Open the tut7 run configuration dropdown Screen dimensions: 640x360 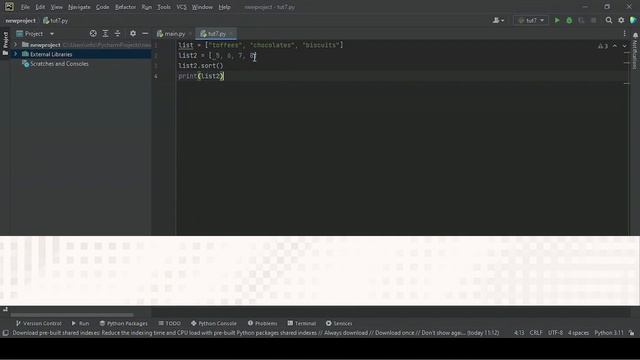click(x=531, y=20)
